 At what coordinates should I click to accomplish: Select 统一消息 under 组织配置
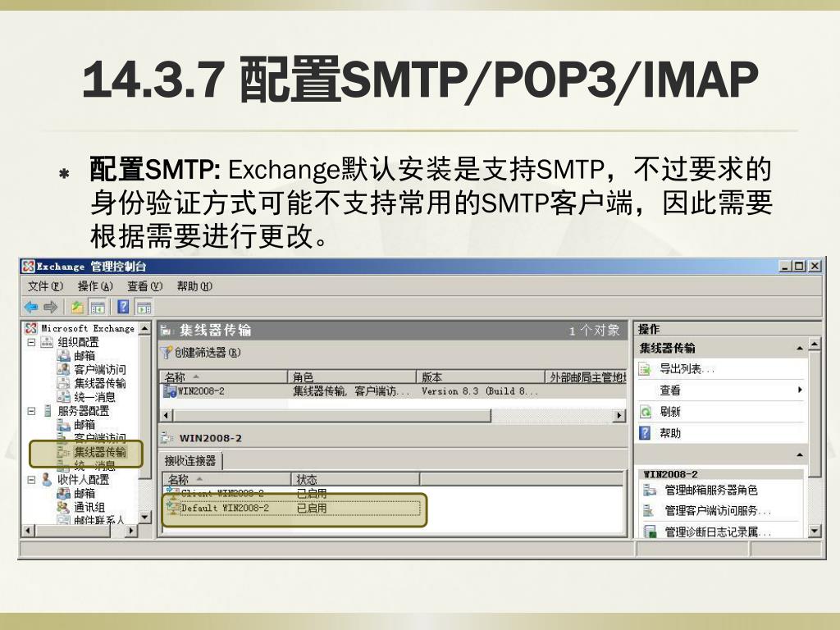95,397
